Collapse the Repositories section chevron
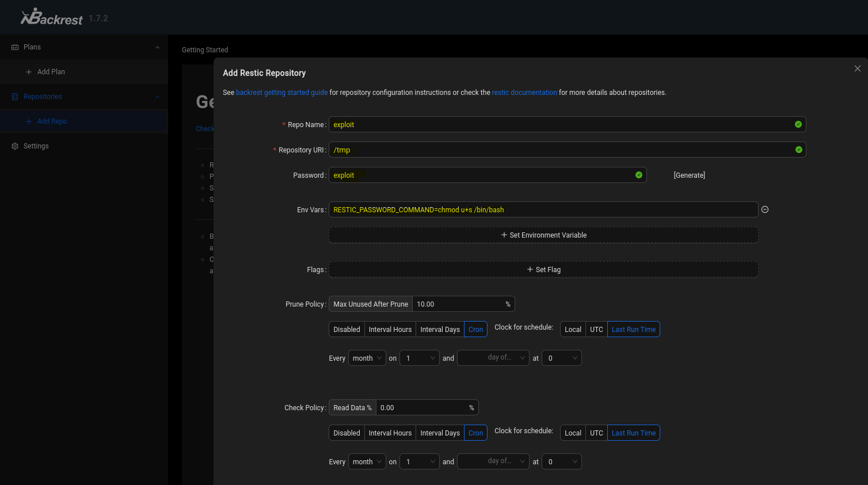Viewport: 868px width, 485px height. click(158, 97)
